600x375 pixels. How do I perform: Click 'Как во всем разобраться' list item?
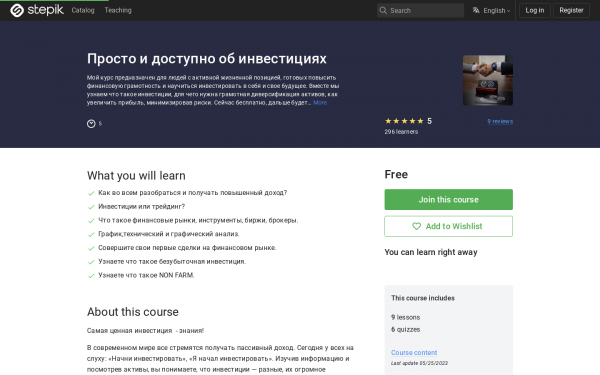(x=192, y=193)
